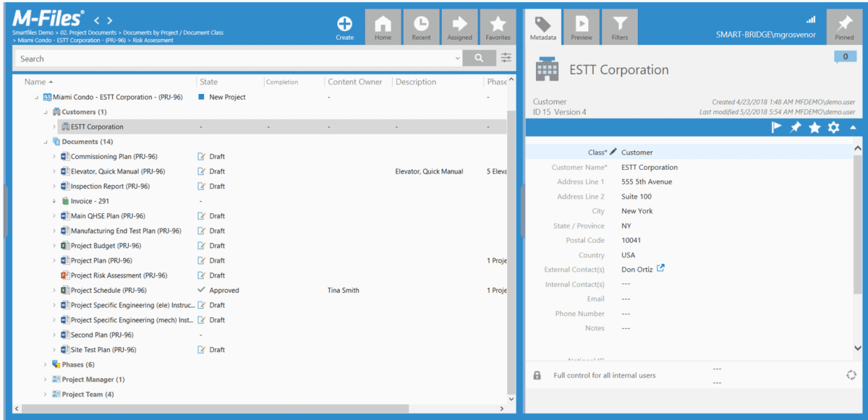868x420 pixels.
Task: Switch to the Preview tab
Action: (x=581, y=26)
